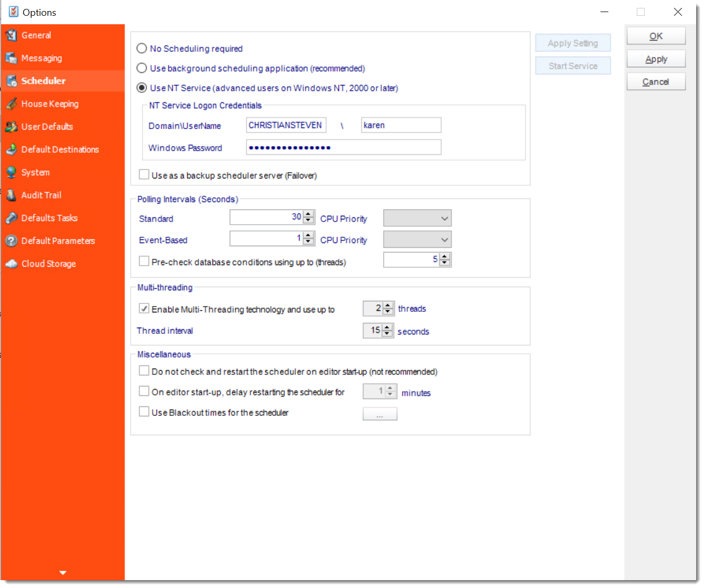Select Use NT Service radio button
This screenshot has width=704, height=588.
coord(141,88)
